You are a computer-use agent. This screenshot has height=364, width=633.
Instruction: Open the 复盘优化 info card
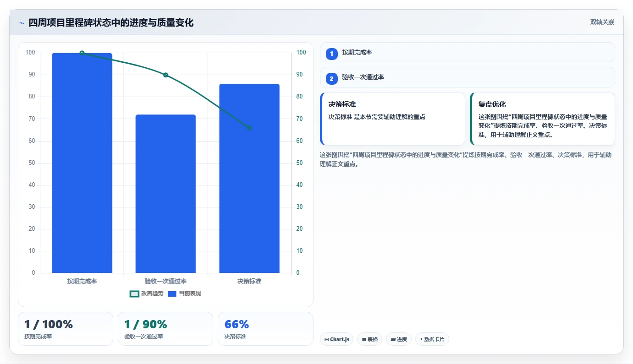pos(542,119)
